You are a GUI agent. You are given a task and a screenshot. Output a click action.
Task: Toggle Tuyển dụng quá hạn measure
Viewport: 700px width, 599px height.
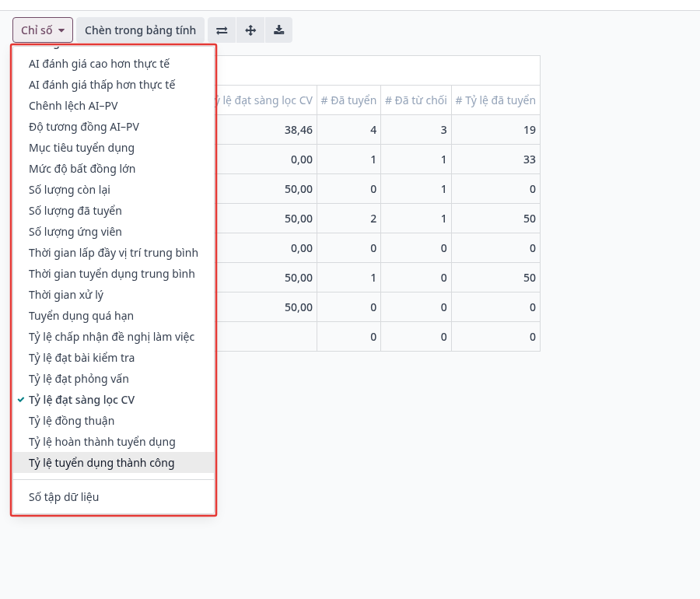[x=114, y=316]
